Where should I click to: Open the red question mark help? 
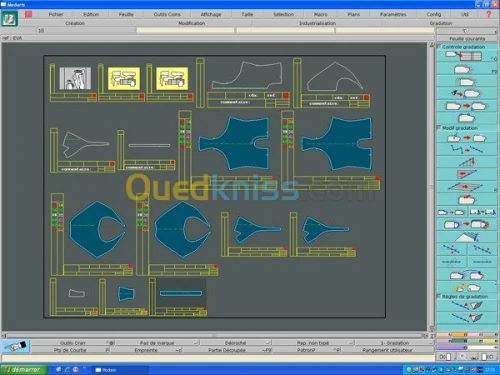pyautogui.click(x=489, y=14)
